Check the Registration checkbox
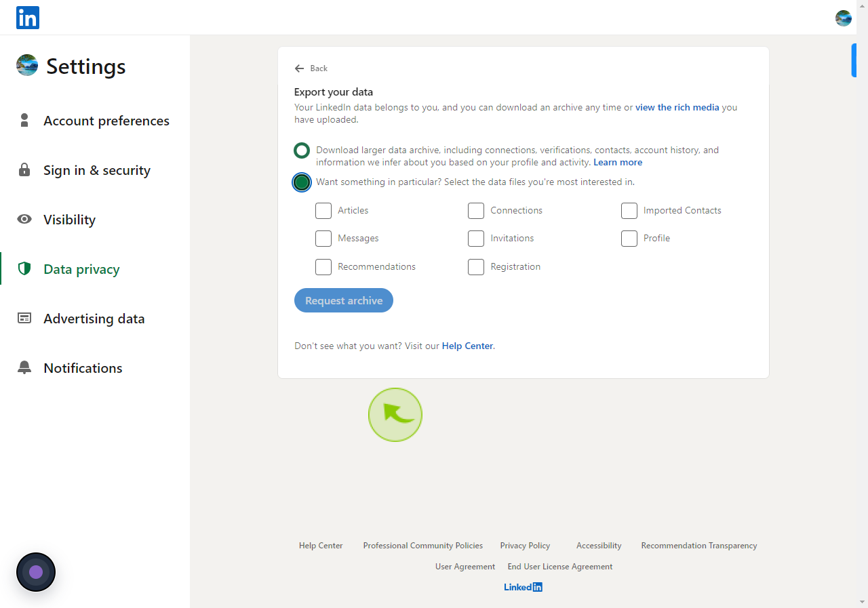The width and height of the screenshot is (868, 608). tap(476, 267)
